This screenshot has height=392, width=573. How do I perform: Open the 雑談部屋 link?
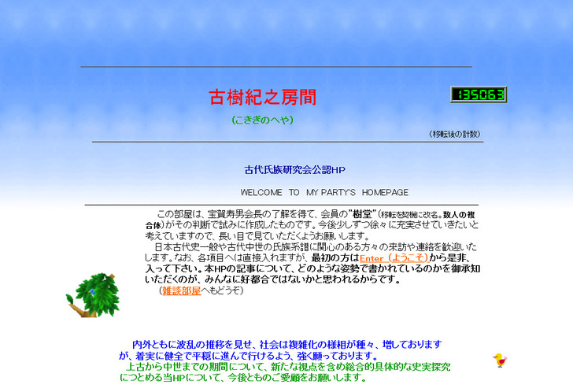(x=181, y=290)
